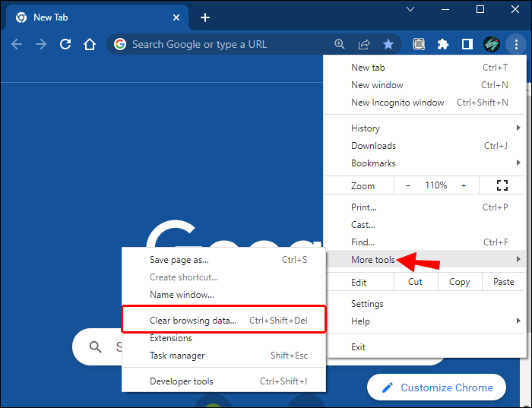
Task: Decrease zoom with the minus button
Action: click(408, 185)
